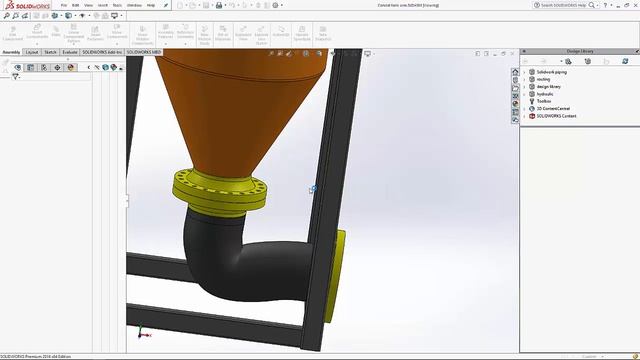The width and height of the screenshot is (640, 360).
Task: Open the Appearances color ball task pane tab
Action: 515,104
